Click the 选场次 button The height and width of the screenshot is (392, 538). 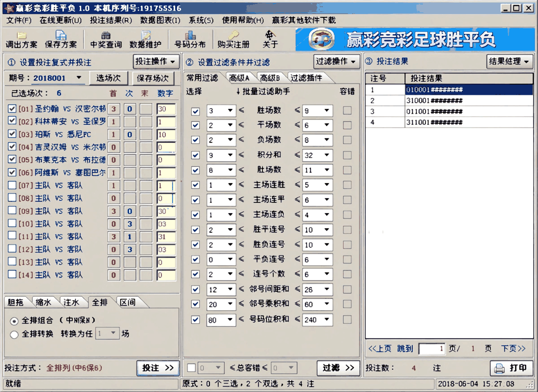[109, 78]
